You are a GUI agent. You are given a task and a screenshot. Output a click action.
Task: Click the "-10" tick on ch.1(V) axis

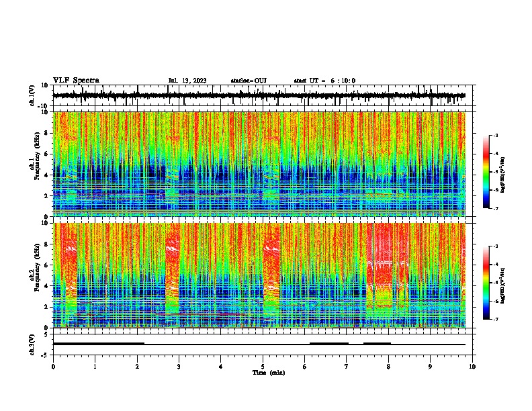(x=44, y=106)
